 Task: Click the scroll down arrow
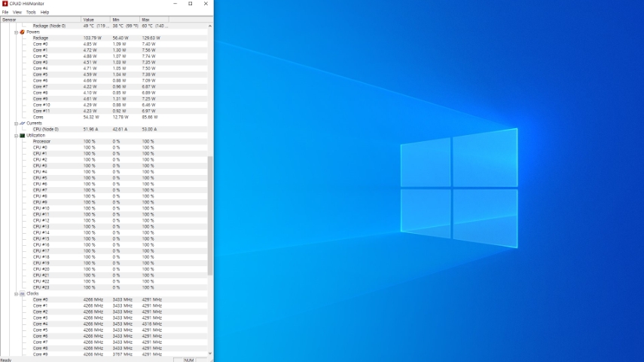[x=210, y=354]
